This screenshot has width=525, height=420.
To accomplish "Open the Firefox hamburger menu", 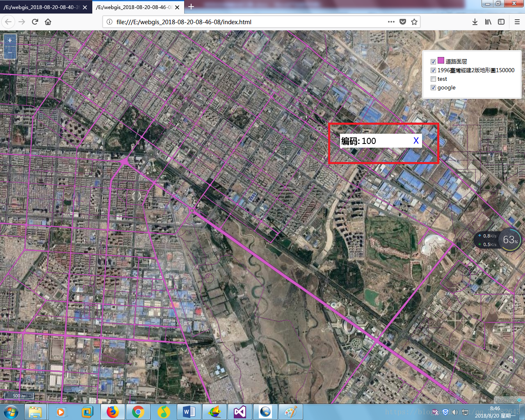I will click(517, 22).
